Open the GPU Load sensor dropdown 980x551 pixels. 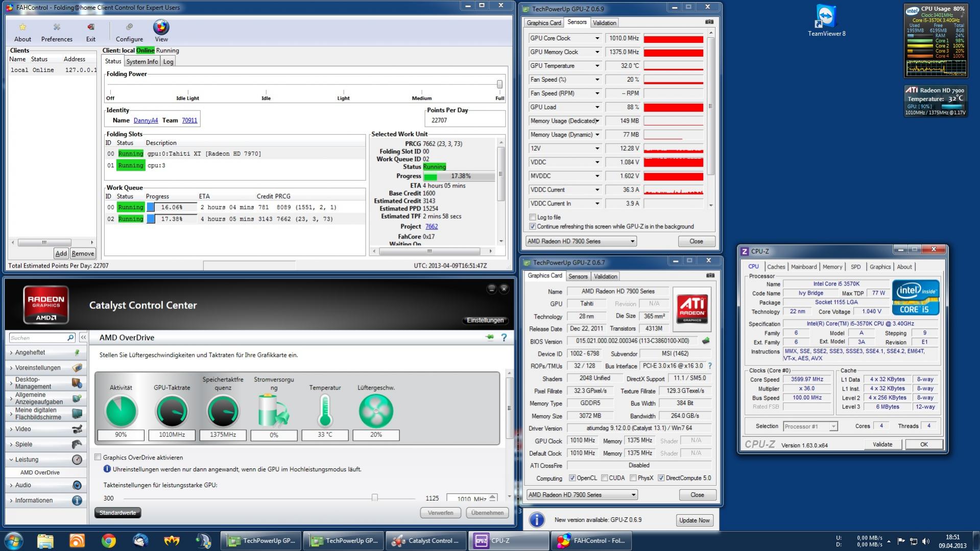[597, 107]
